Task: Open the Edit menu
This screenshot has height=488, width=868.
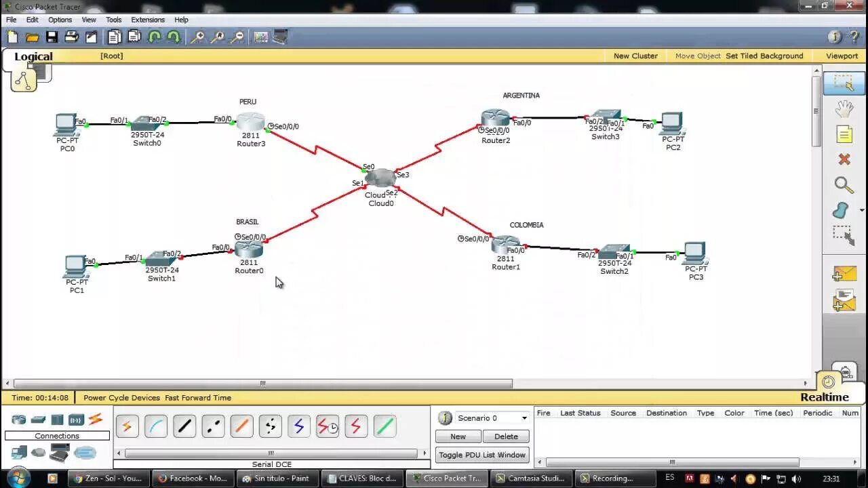Action: click(33, 20)
